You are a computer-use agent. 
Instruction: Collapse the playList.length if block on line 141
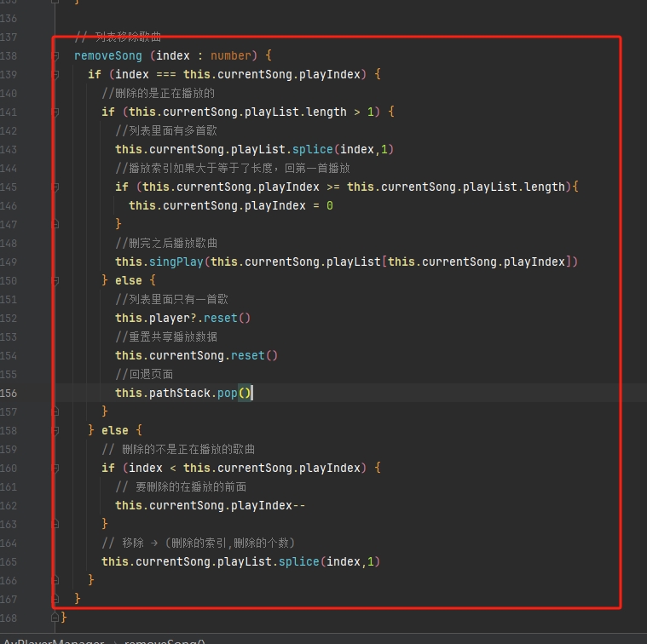tap(56, 112)
